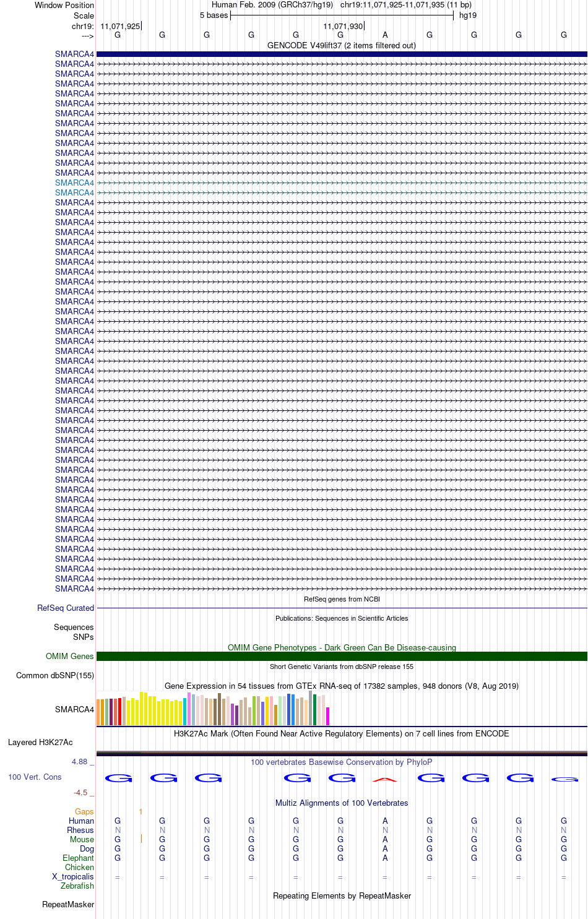Screen dimensions: 588x919
Task: Click the Scale track label
Action: (84, 15)
